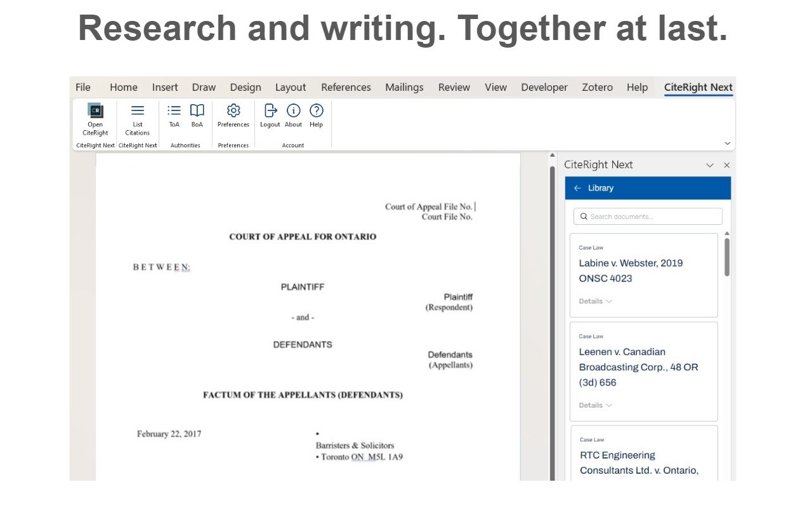The image size is (812, 508).
Task: Select the CiteRight Next ribbon tab
Action: [x=698, y=88]
